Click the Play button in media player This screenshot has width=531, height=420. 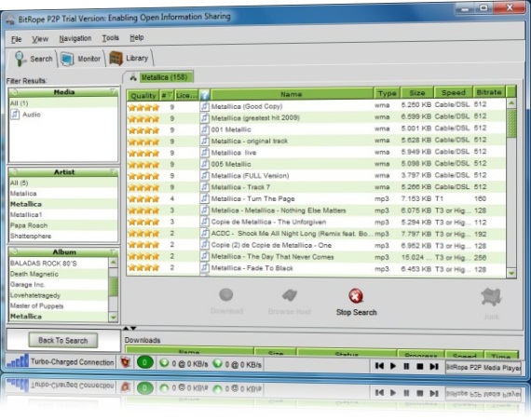(x=393, y=366)
